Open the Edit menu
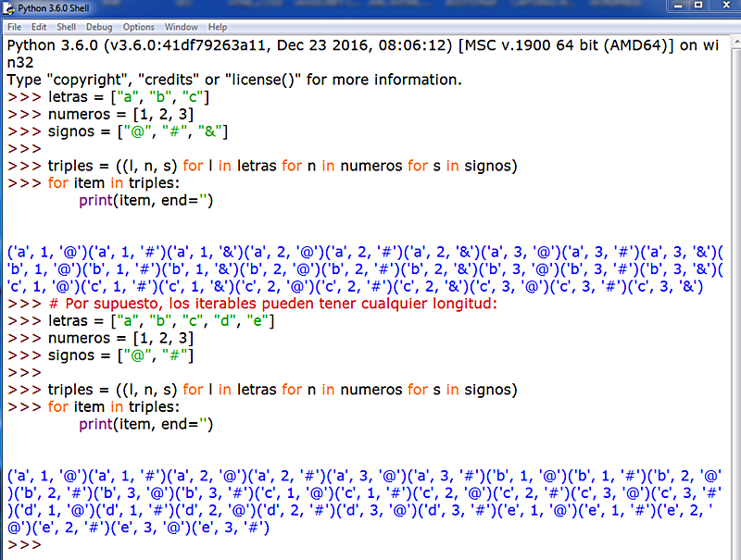This screenshot has height=560, width=741. [38, 27]
